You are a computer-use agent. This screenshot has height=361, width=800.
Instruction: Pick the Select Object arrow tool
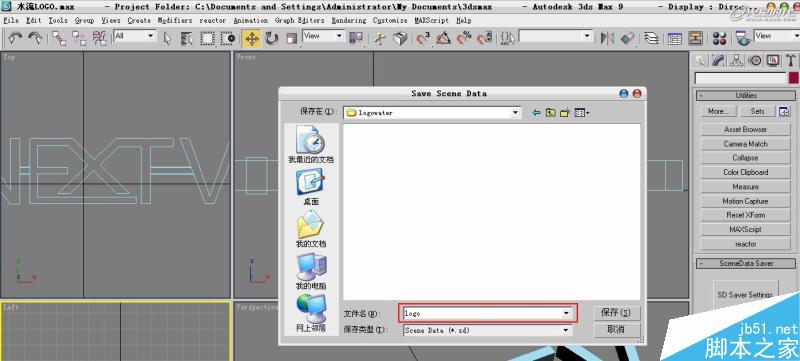(x=167, y=38)
